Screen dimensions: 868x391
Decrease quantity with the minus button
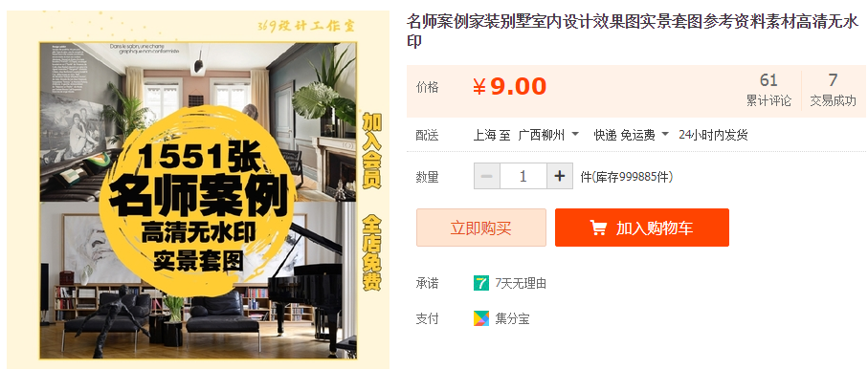pyautogui.click(x=487, y=177)
